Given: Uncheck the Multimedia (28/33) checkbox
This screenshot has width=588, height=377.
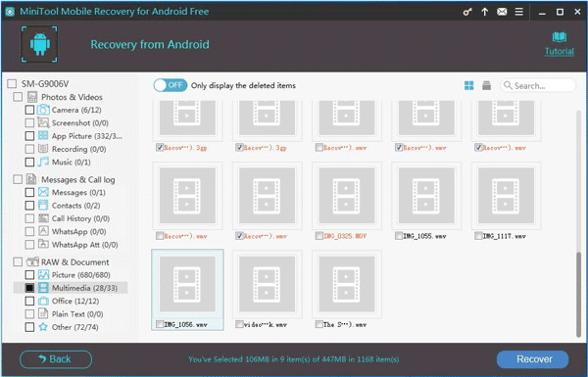Looking at the screenshot, I should 29,288.
